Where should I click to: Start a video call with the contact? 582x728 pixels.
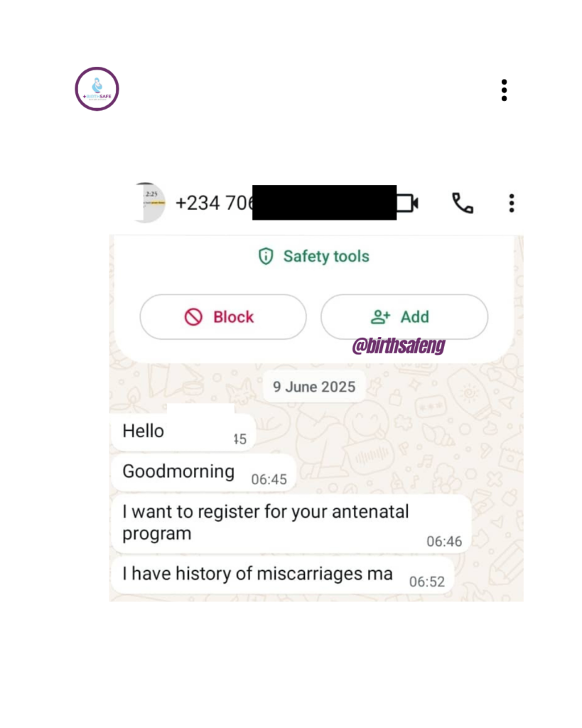pos(408,203)
